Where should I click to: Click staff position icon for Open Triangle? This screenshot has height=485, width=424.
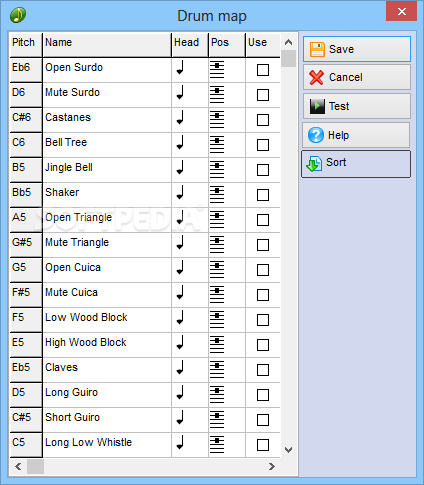tap(217, 220)
